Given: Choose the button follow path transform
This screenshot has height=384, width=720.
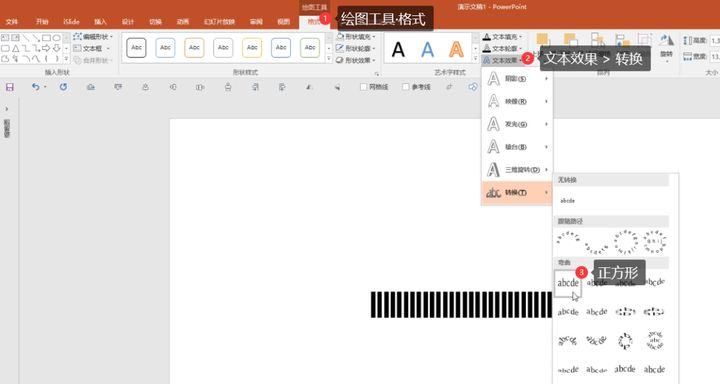Looking at the screenshot, I should tap(654, 242).
